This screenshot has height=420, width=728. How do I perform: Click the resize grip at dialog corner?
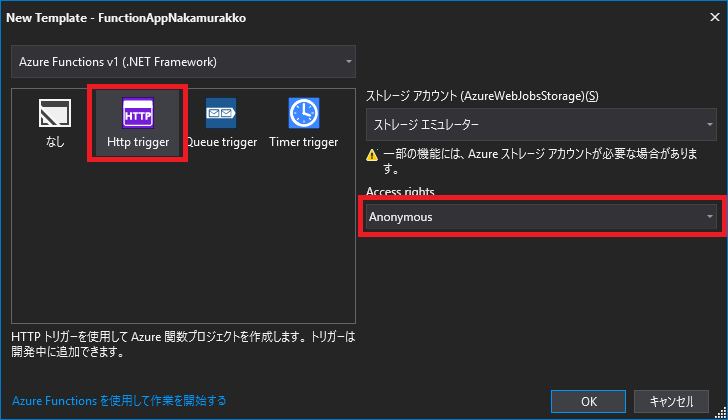721,412
